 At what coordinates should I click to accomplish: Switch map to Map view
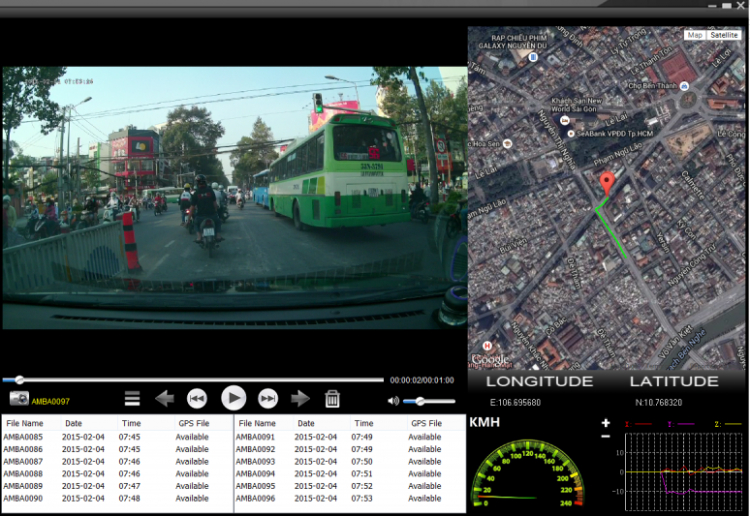point(695,35)
